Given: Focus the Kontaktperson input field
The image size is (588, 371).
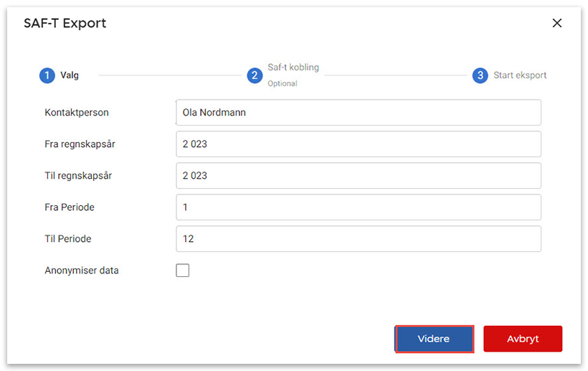Looking at the screenshot, I should point(358,113).
